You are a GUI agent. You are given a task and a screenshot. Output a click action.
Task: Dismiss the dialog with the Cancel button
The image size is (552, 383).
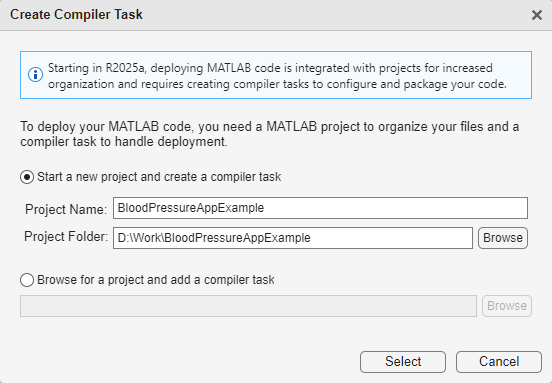[x=499, y=362]
